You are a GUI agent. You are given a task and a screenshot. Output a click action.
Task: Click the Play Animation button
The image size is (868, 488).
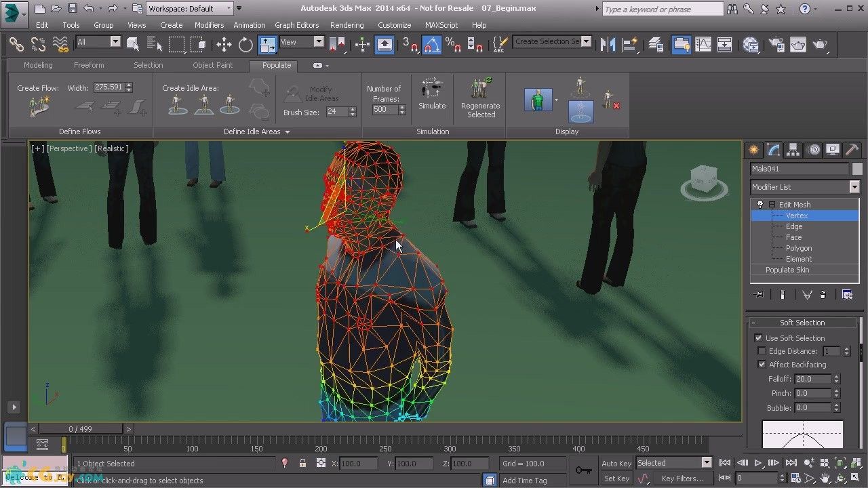tap(758, 463)
